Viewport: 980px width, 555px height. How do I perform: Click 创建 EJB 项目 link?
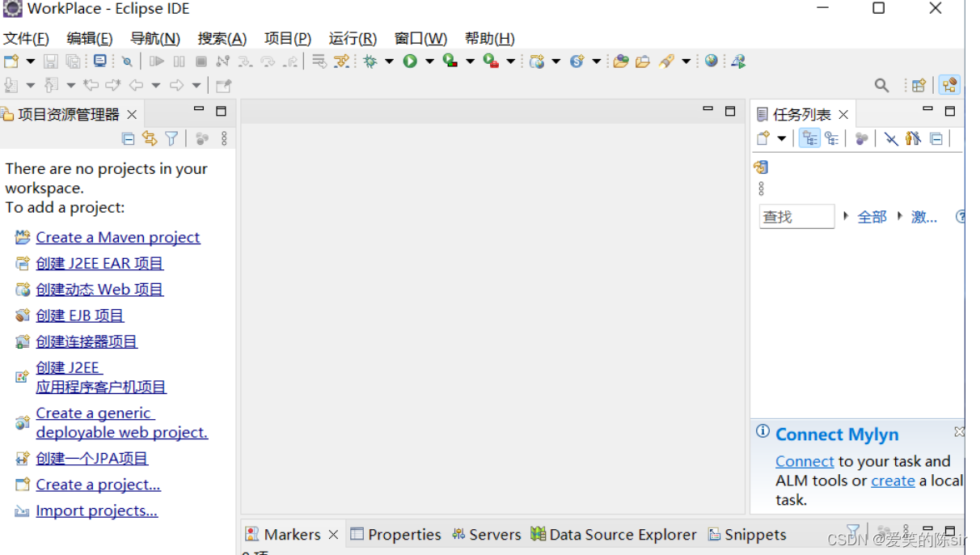(80, 316)
